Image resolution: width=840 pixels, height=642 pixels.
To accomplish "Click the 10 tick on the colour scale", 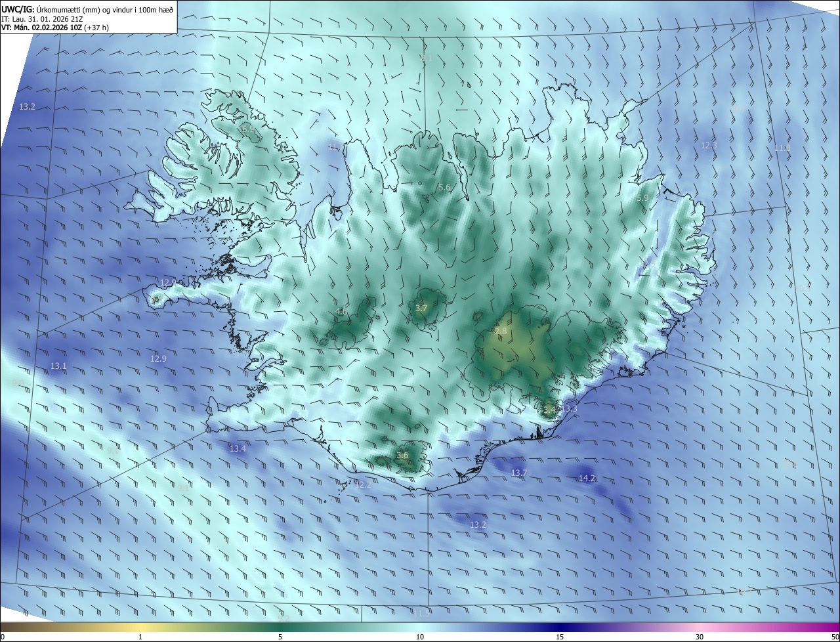I will [420, 637].
